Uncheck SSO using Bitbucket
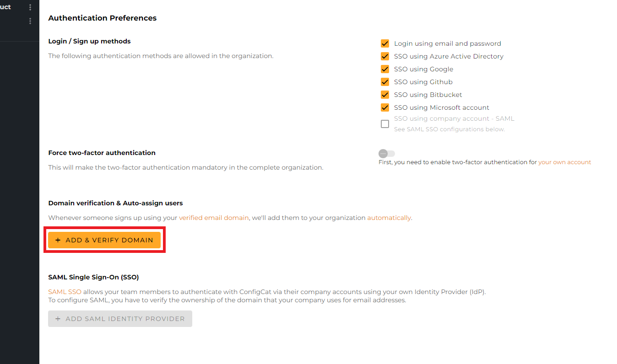 click(385, 94)
